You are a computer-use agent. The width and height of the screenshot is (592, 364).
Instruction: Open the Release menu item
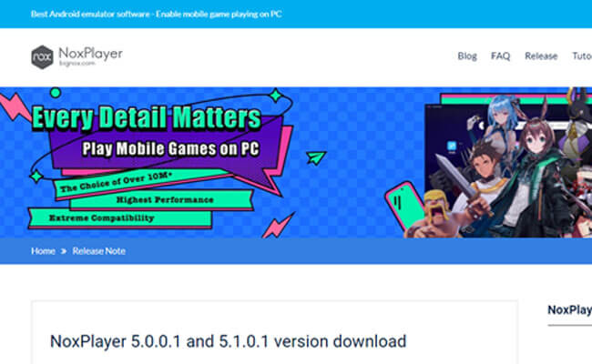tap(541, 56)
